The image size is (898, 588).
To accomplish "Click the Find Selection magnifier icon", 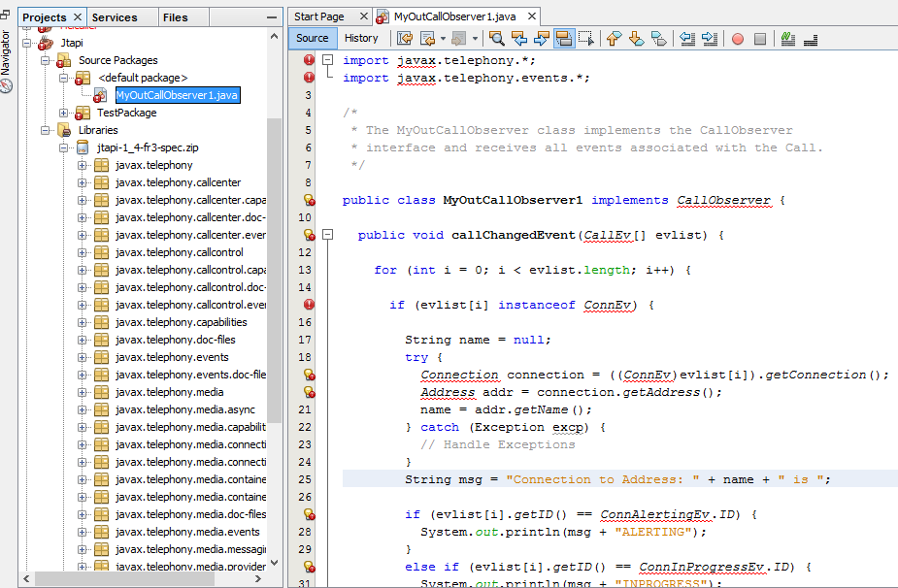I will tap(496, 39).
